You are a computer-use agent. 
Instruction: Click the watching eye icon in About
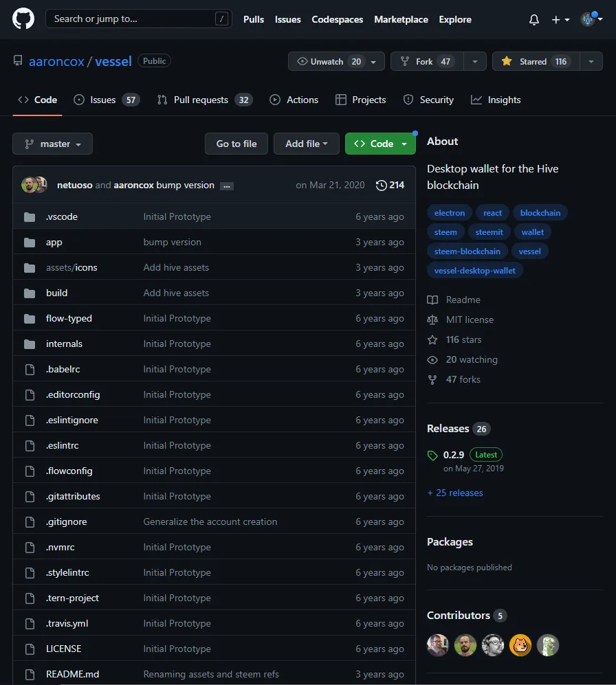tap(432, 360)
